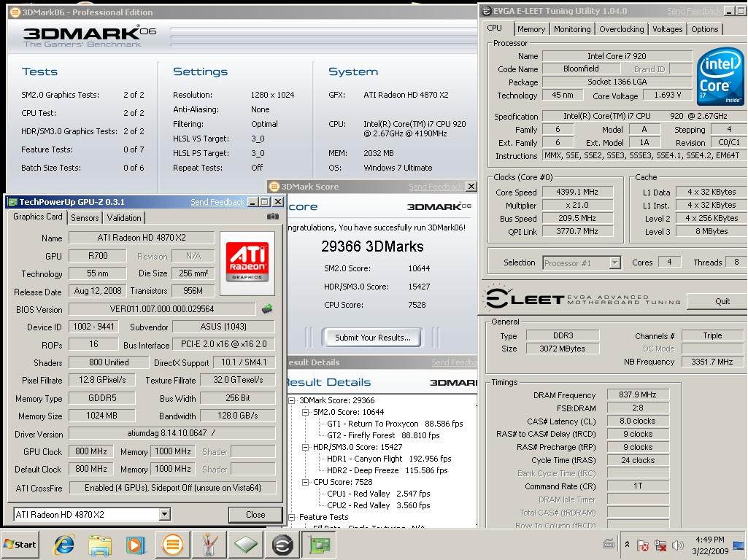Show hidden tray icons arrow
Viewport: 748px width, 560px height.
[x=628, y=544]
